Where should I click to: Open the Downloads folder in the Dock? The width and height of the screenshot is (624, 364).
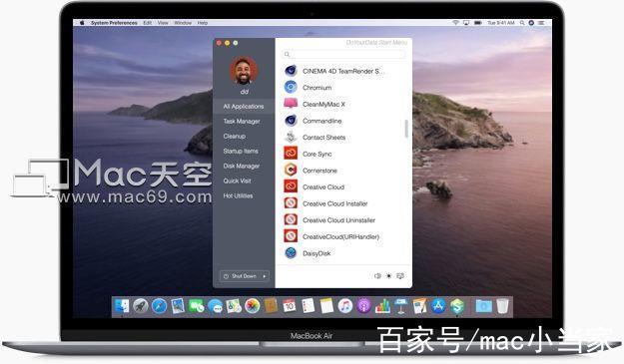tap(483, 306)
